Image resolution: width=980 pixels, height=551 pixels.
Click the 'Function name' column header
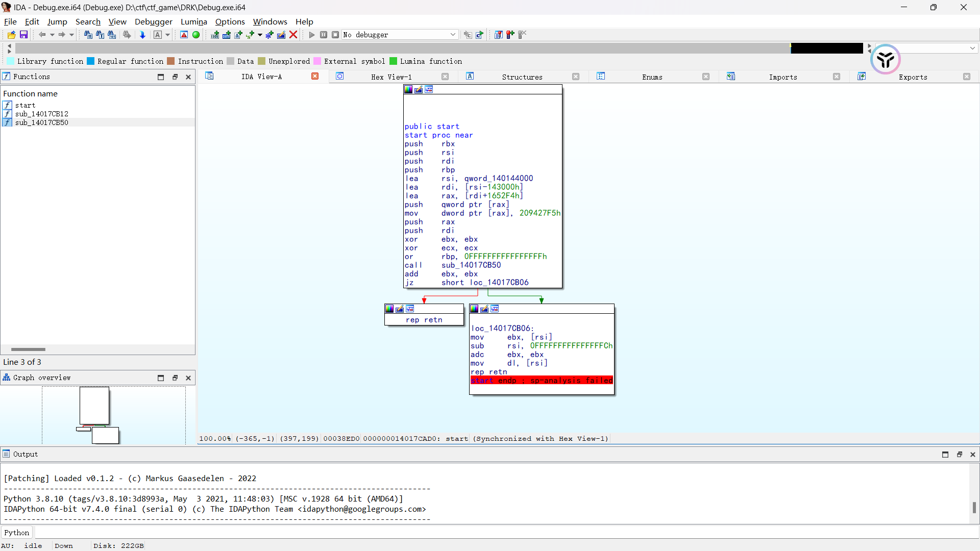(x=31, y=93)
